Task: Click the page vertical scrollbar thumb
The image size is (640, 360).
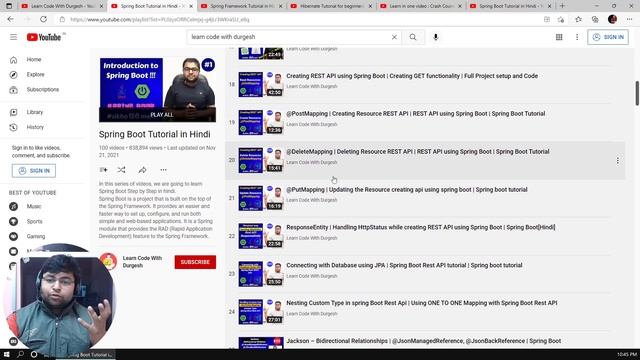Action: tap(637, 93)
